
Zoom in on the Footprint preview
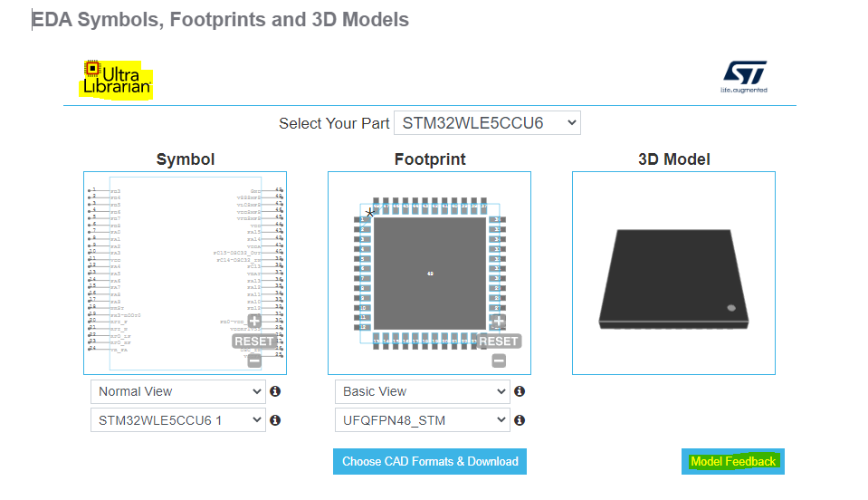pos(498,322)
